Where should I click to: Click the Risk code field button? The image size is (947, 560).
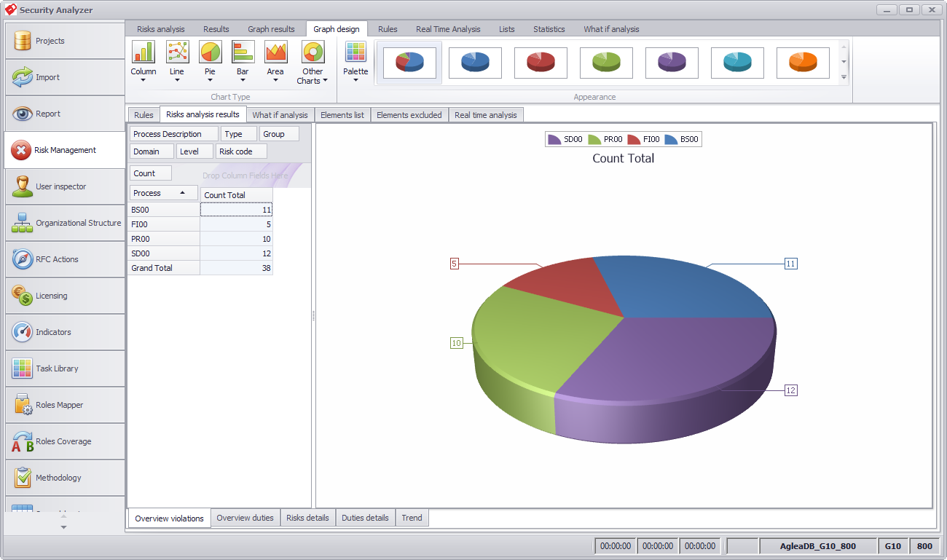click(x=241, y=151)
